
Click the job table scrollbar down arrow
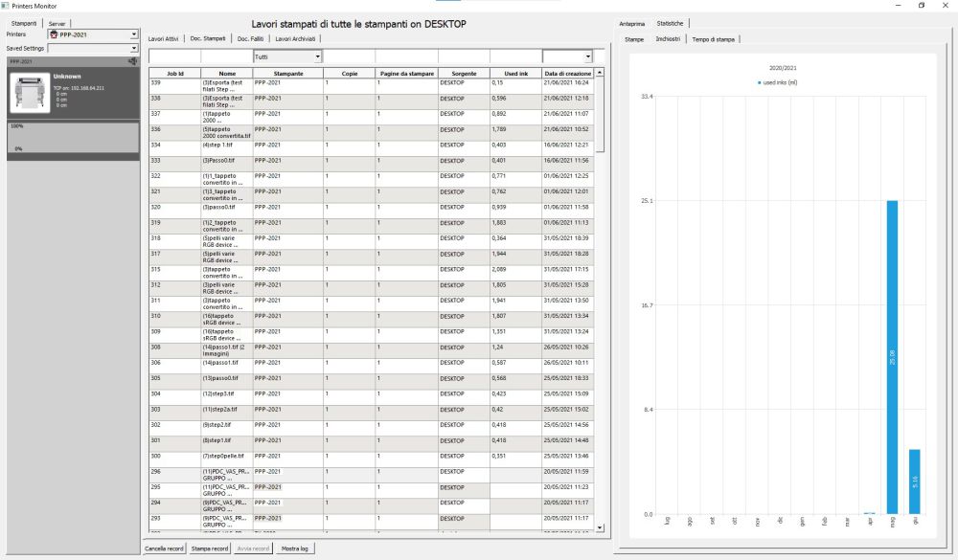pos(600,527)
